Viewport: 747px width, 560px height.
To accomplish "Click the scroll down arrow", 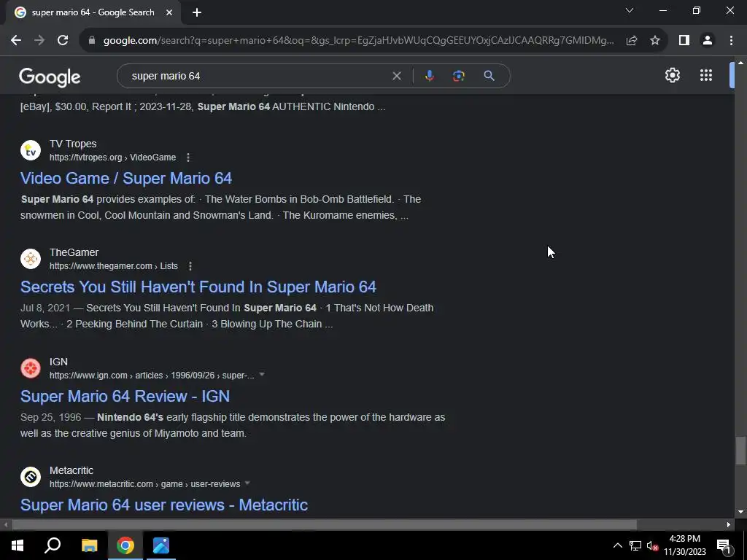I will [x=740, y=512].
